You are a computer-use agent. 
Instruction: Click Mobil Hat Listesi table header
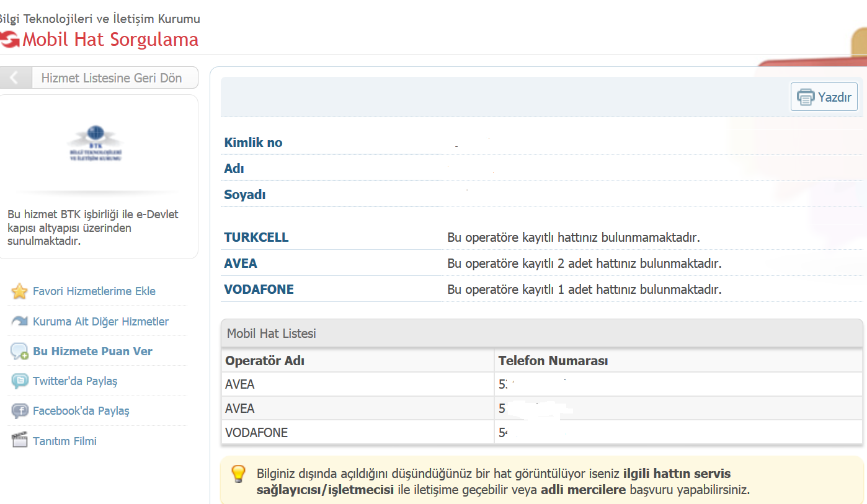click(541, 334)
